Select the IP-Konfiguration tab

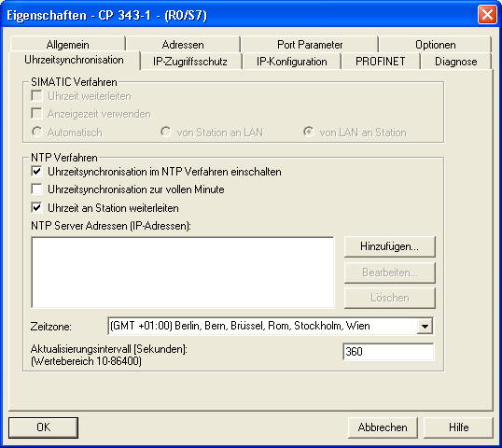(x=292, y=62)
